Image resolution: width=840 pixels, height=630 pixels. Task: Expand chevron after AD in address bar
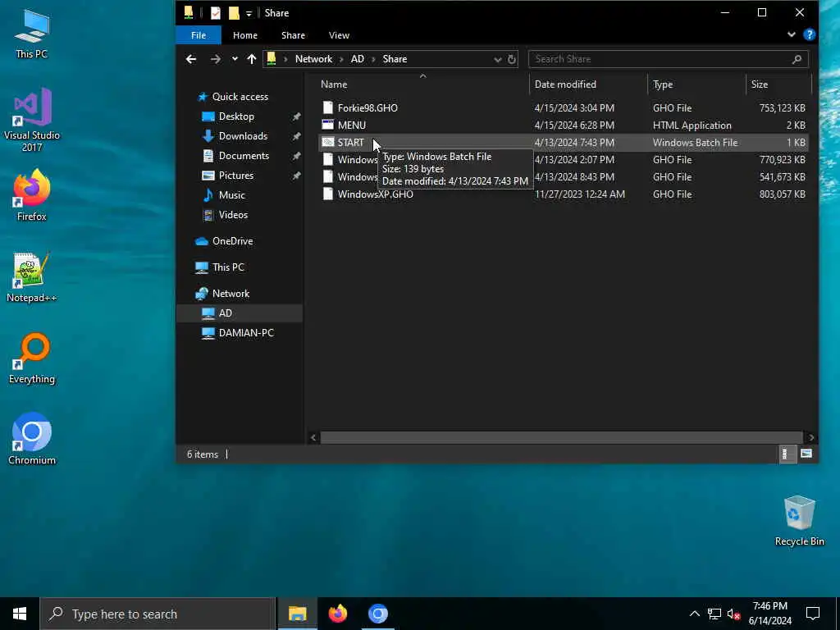coord(373,59)
